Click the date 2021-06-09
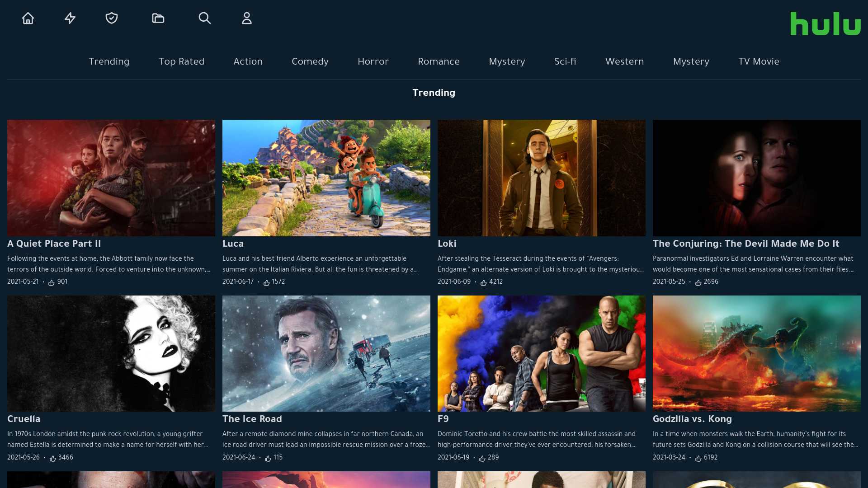The height and width of the screenshot is (488, 868). 454,282
